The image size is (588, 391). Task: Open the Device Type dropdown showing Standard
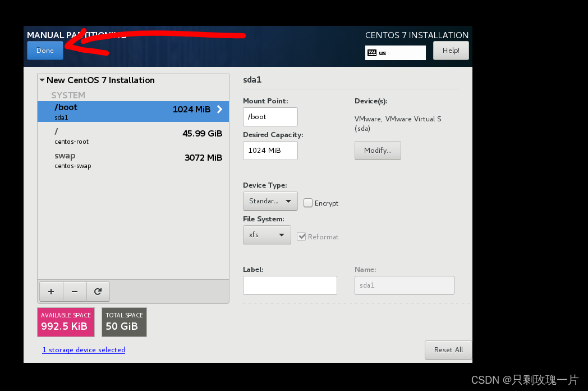[270, 201]
